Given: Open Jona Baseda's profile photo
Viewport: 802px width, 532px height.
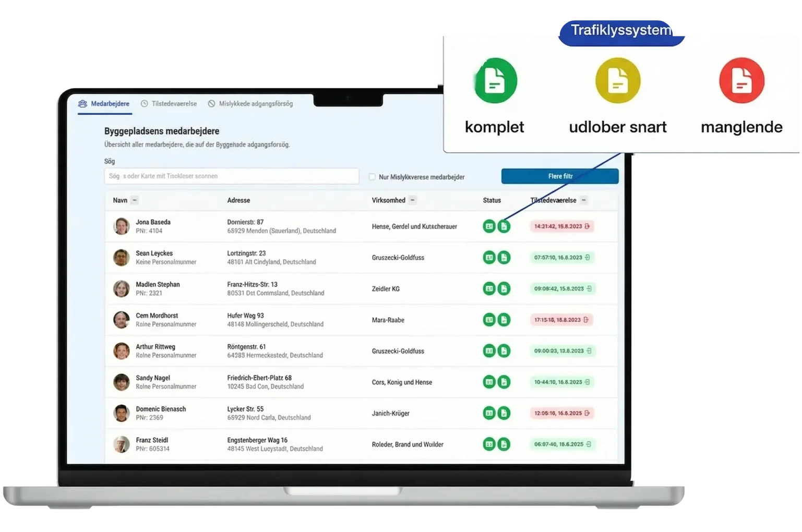Looking at the screenshot, I should [x=122, y=226].
